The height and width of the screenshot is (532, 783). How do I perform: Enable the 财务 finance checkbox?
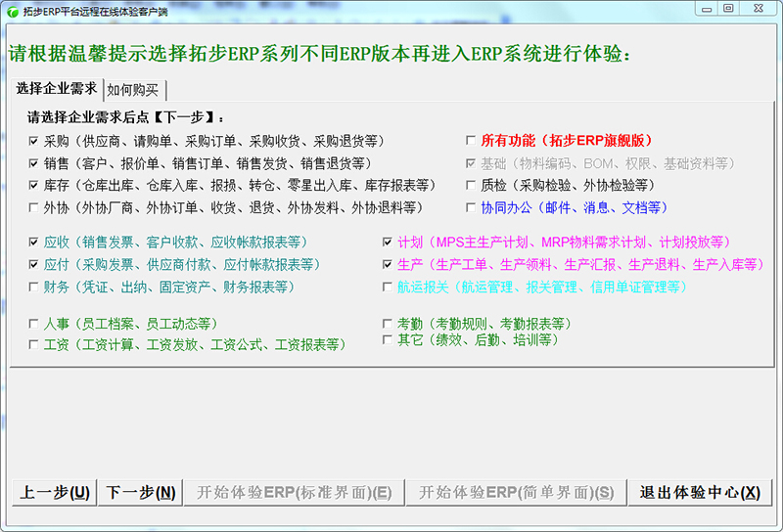coord(34,287)
